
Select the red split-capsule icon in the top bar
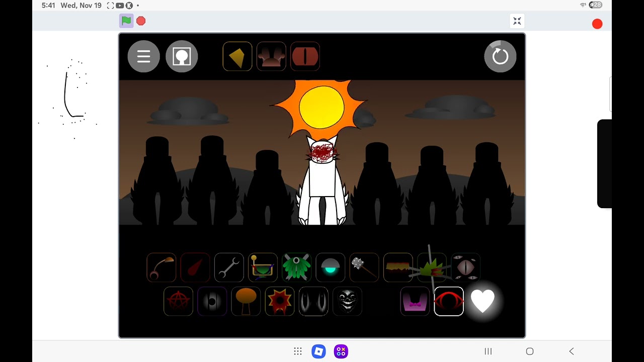[305, 56]
